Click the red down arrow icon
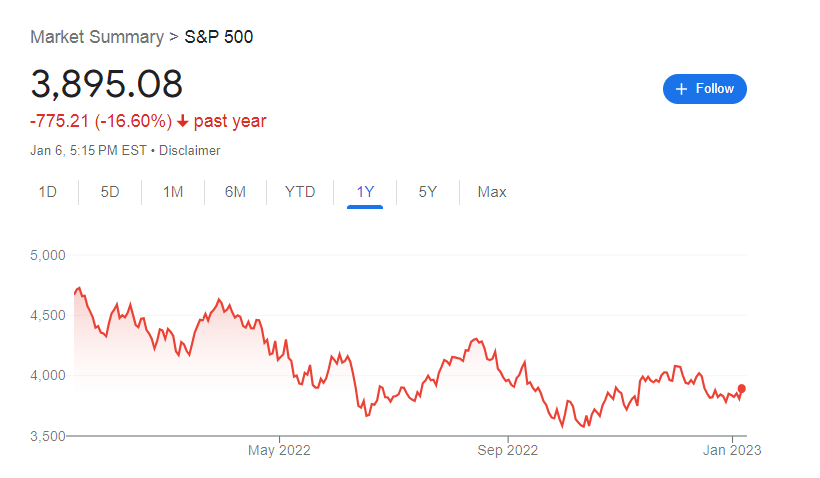Viewport: 820px width, 478px height. coord(183,121)
